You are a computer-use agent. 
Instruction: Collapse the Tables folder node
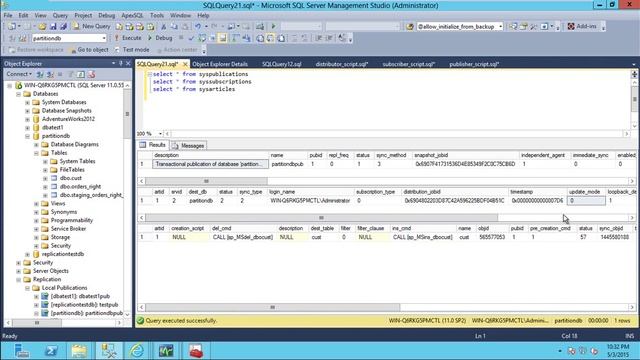36,153
